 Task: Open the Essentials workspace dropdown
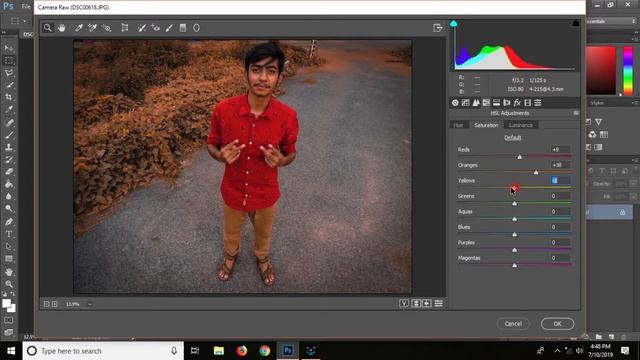611,21
